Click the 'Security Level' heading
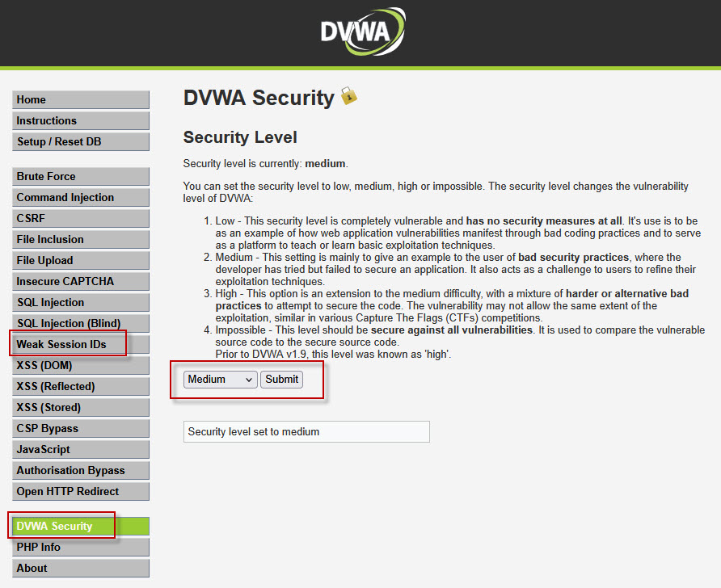The width and height of the screenshot is (721, 588). click(240, 137)
